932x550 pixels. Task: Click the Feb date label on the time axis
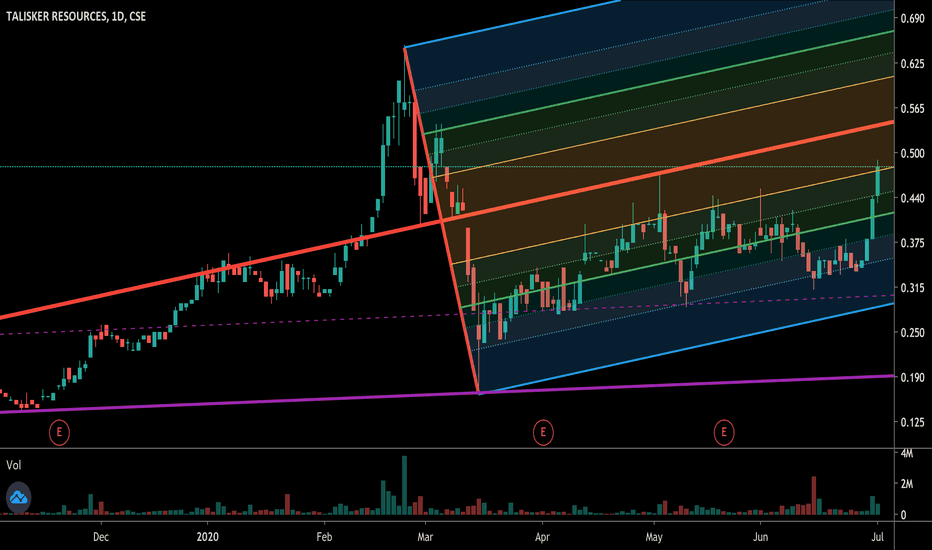(324, 537)
